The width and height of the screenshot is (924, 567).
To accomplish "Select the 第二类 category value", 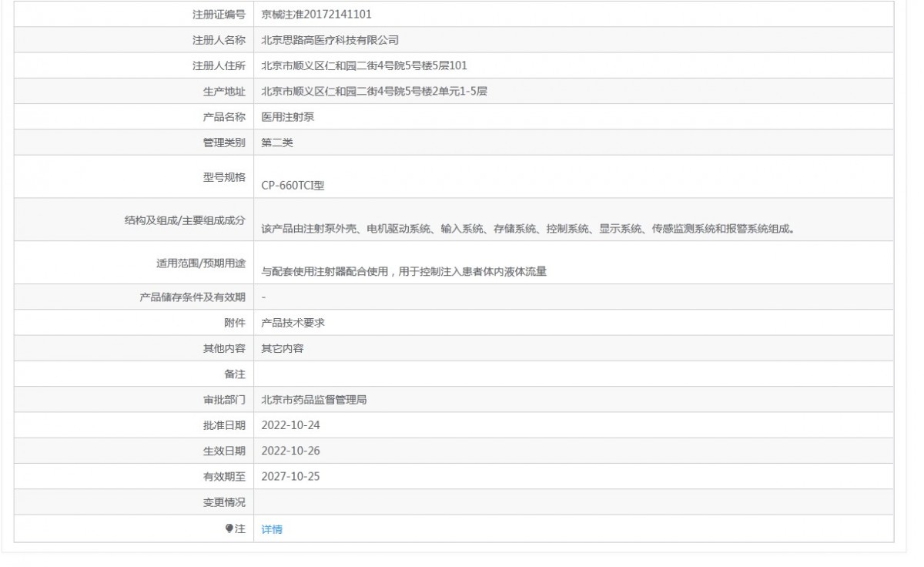I will coord(277,143).
